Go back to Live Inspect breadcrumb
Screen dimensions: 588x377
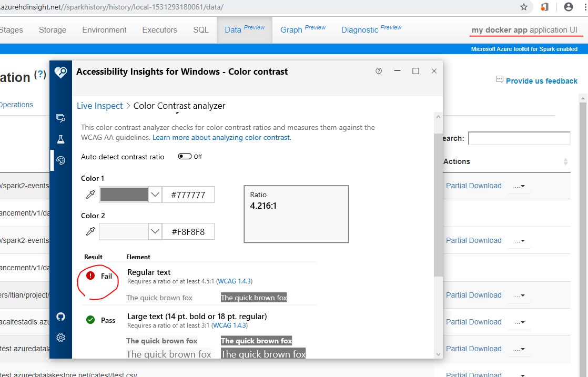click(x=100, y=106)
